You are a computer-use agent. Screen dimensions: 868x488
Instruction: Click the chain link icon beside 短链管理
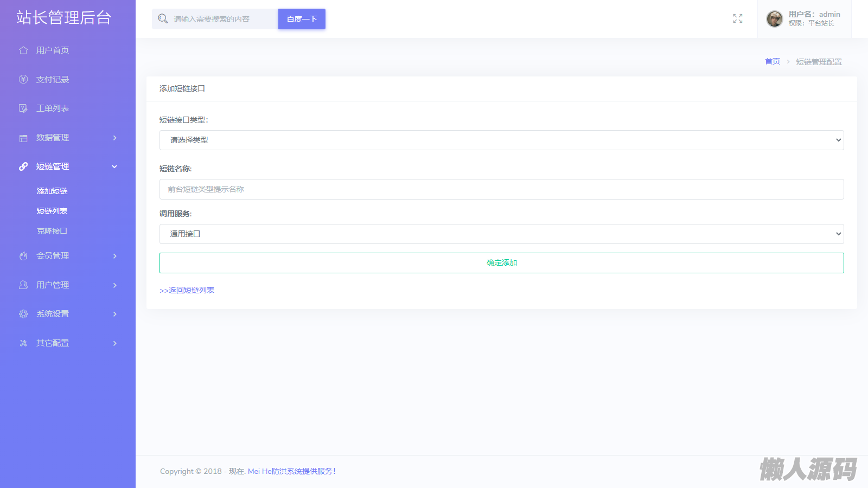(x=23, y=166)
